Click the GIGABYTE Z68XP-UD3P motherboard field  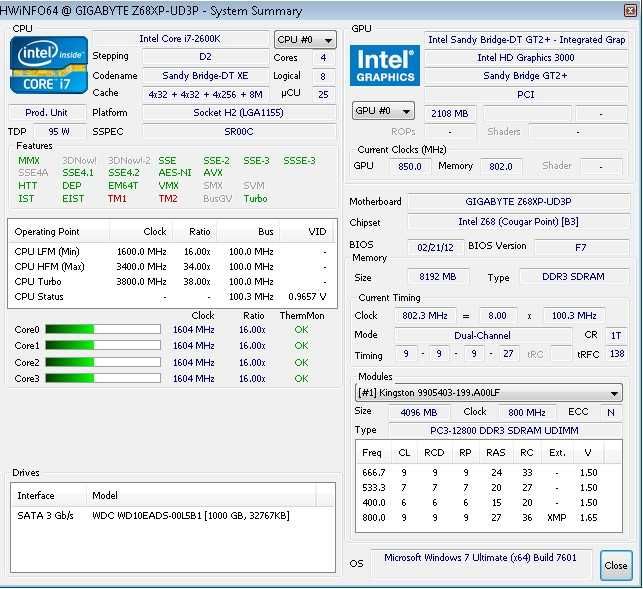518,201
